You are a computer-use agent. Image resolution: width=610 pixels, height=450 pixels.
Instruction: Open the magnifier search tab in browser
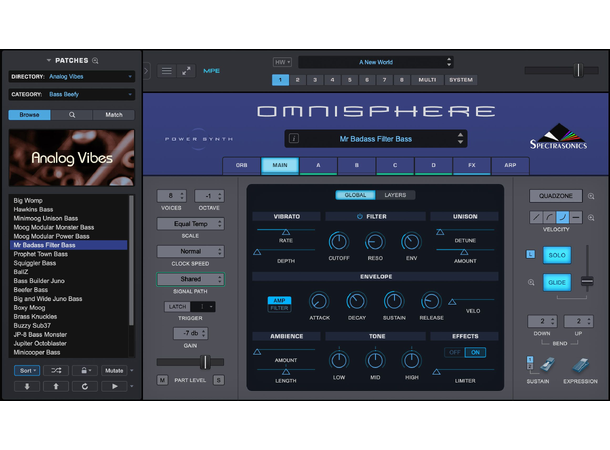(71, 115)
